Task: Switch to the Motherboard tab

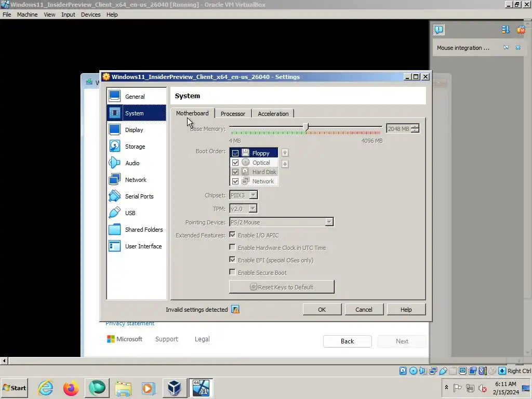Action: (192, 113)
